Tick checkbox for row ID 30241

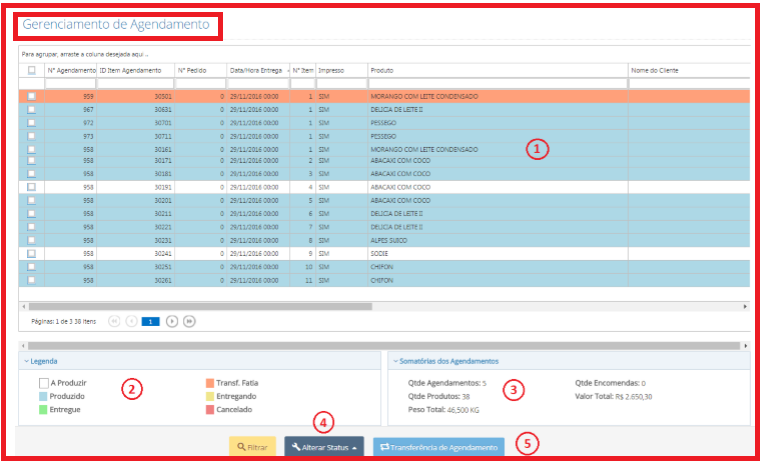pos(32,254)
